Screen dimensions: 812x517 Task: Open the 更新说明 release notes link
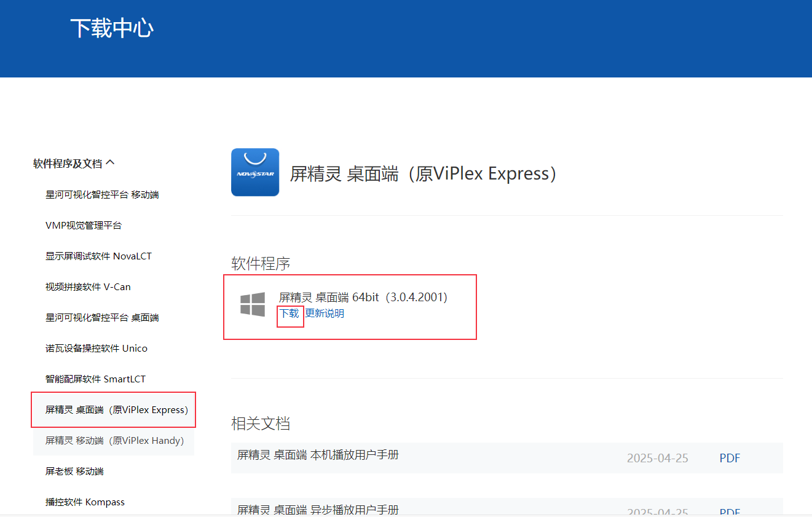[325, 314]
